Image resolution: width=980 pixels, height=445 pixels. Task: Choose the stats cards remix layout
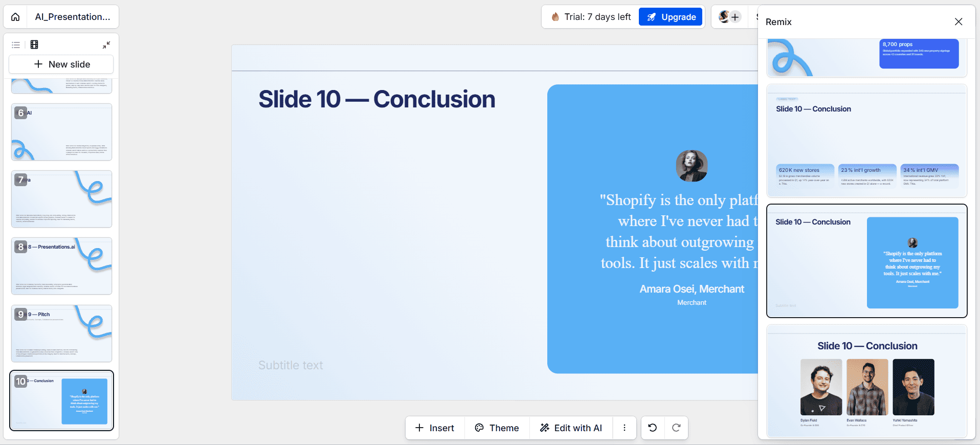[866, 141]
